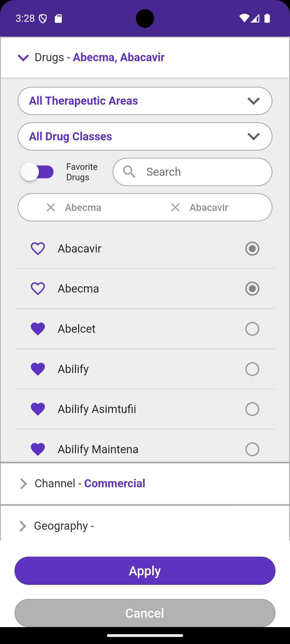Remove Abecma chip with its X icon

[51, 207]
